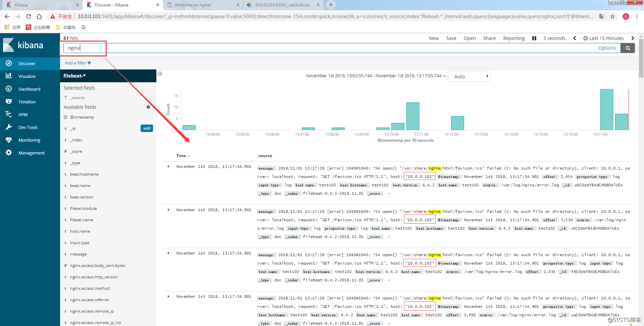The width and height of the screenshot is (644, 326).
Task: Select nginx.access.remote_ip field
Action: pyautogui.click(x=92, y=311)
